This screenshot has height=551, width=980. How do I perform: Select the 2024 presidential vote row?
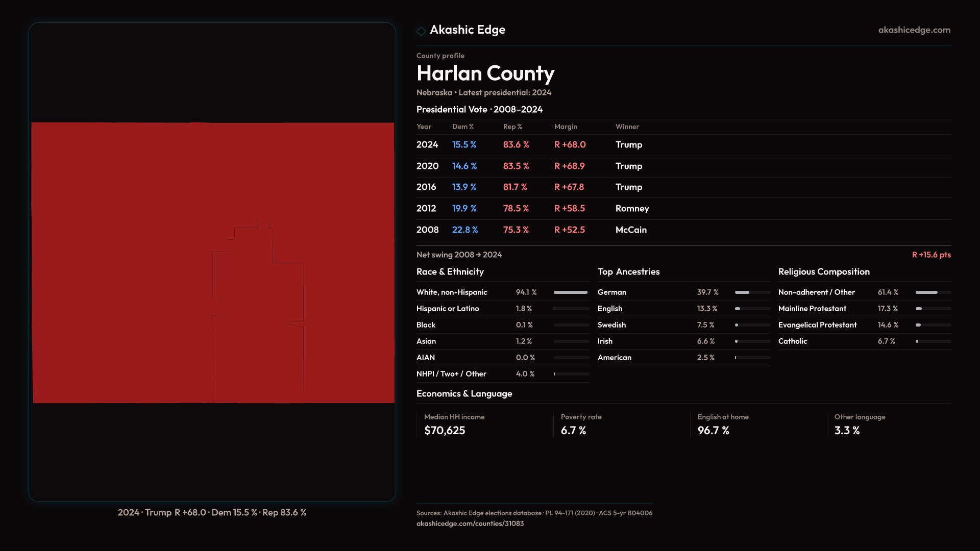point(427,145)
